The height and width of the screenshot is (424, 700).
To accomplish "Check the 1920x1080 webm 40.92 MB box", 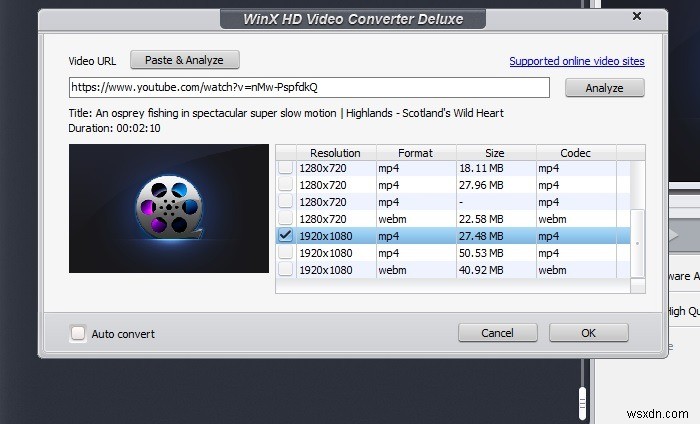I will click(286, 270).
